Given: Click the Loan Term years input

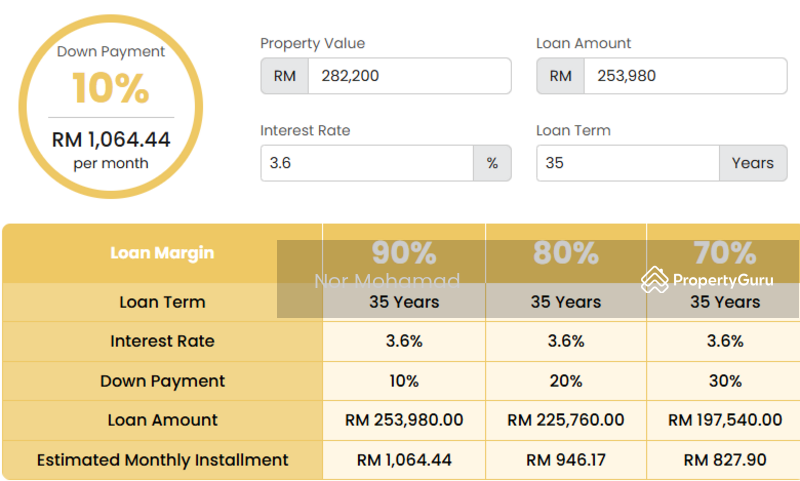Looking at the screenshot, I should point(628,163).
